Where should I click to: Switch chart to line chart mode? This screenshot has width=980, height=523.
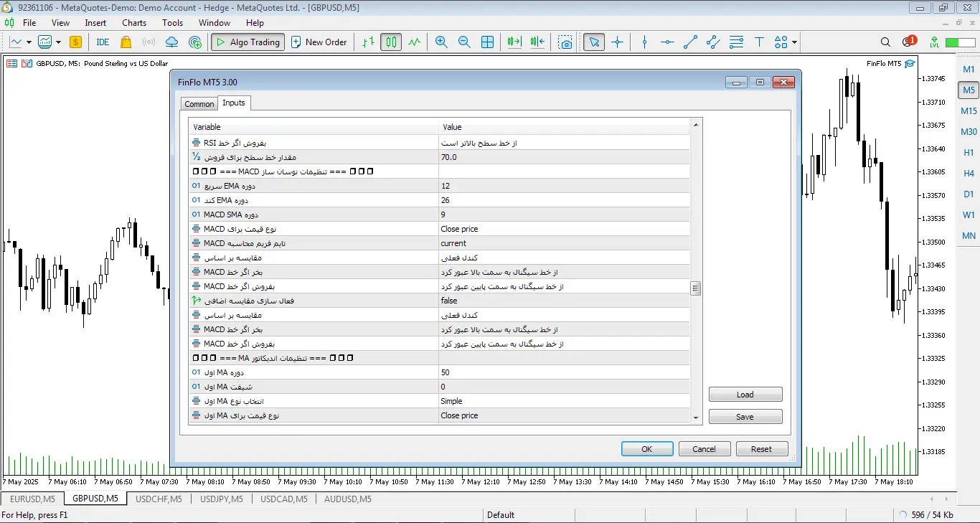click(414, 42)
